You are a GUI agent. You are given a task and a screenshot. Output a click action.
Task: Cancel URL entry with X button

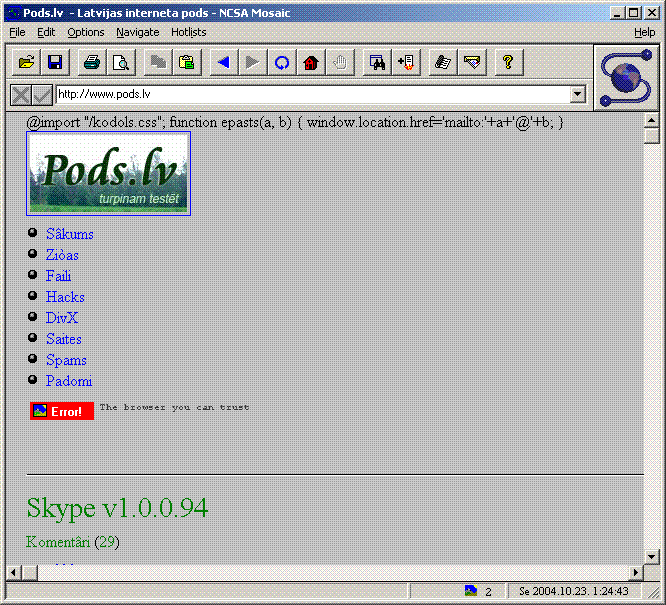click(x=20, y=94)
